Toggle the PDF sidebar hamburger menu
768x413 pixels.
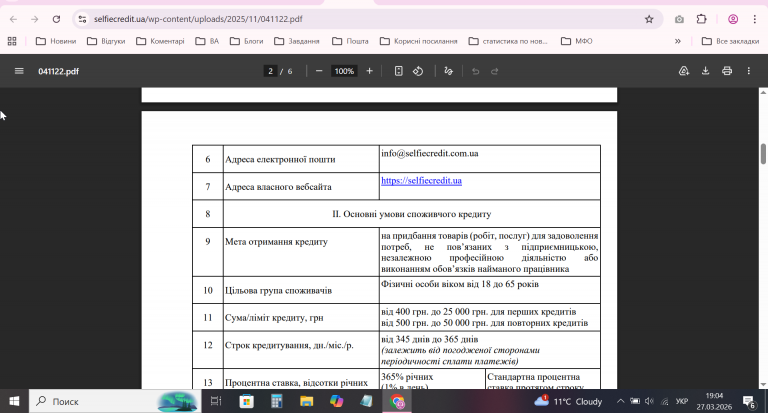[19, 71]
